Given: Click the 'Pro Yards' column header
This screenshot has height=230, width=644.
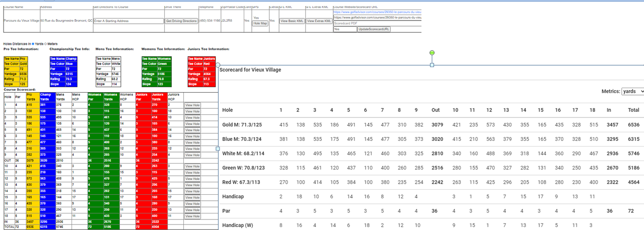Looking at the screenshot, I should (32, 96).
